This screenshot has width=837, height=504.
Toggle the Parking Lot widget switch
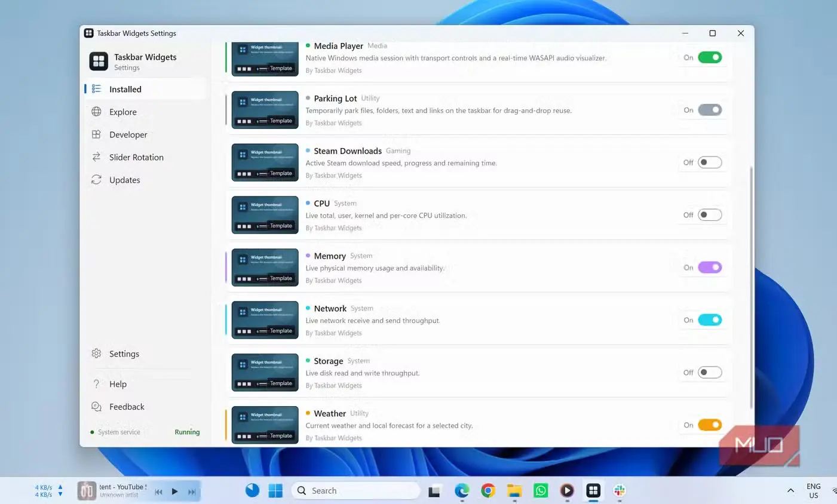(710, 110)
